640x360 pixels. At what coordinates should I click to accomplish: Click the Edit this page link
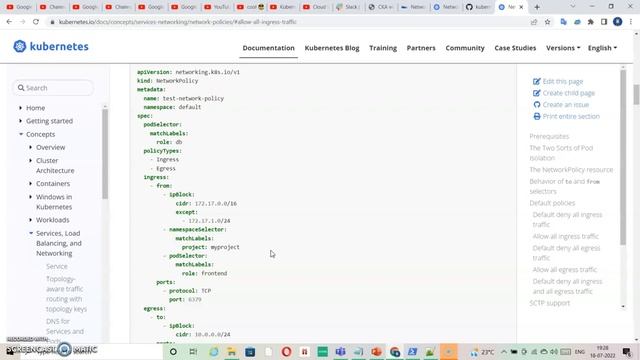point(563,81)
